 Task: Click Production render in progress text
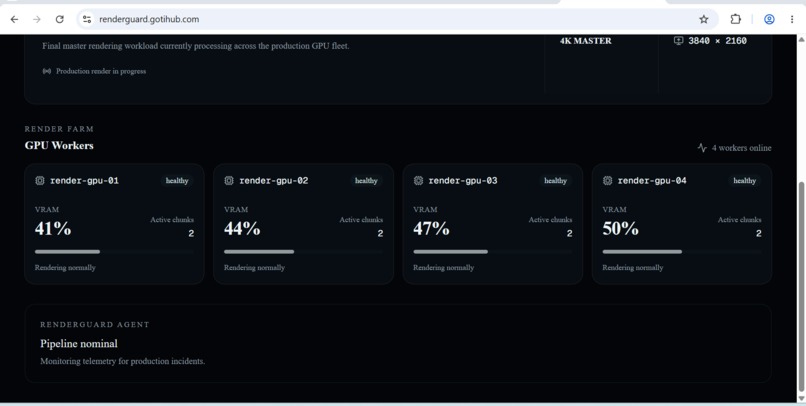[101, 71]
